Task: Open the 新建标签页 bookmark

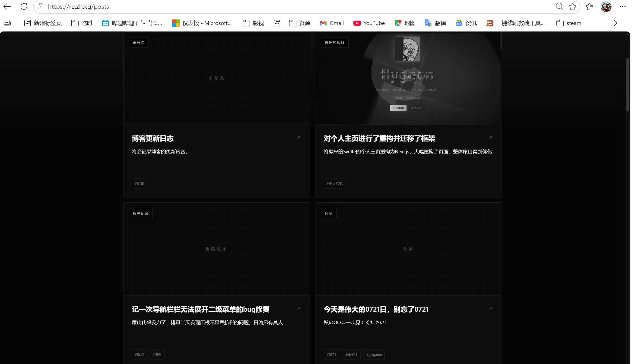Action: click(x=43, y=23)
